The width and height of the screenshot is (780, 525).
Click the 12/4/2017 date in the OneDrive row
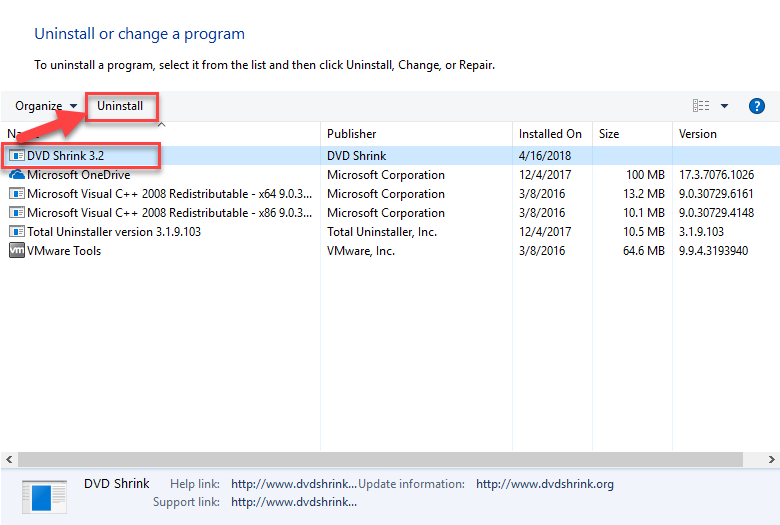(x=545, y=175)
